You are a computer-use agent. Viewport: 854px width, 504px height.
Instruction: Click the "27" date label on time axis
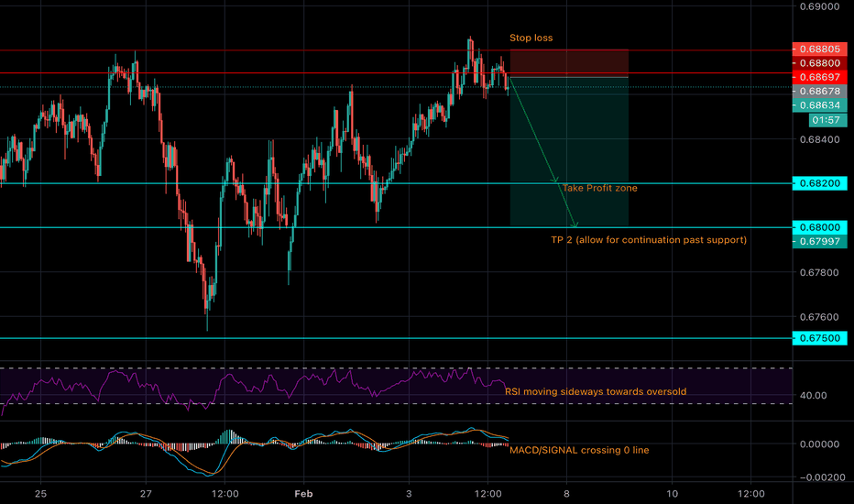pos(146,494)
